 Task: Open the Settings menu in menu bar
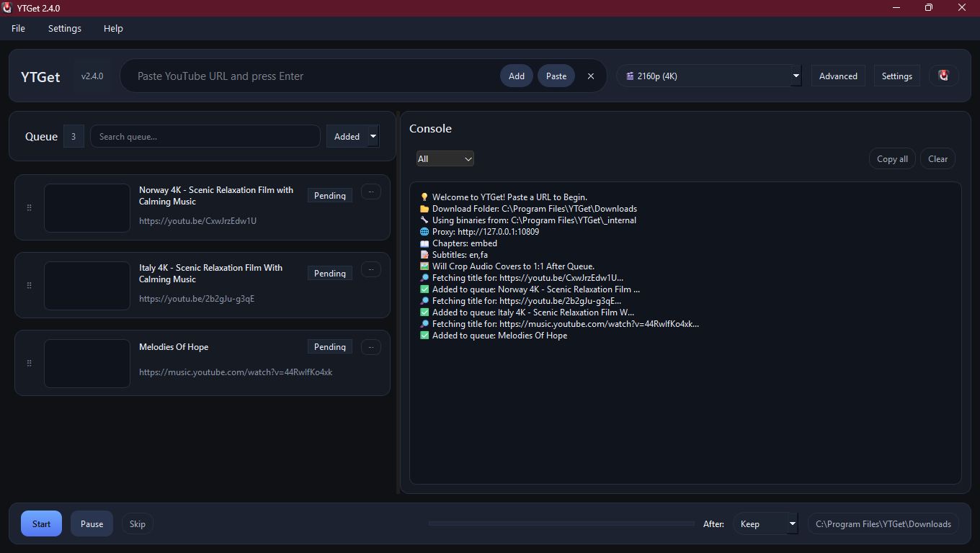(65, 28)
